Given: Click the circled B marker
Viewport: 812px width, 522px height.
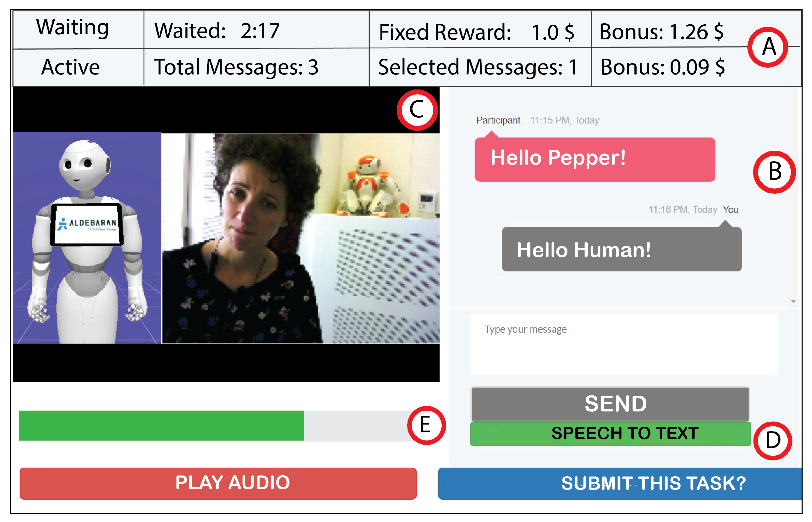Looking at the screenshot, I should pyautogui.click(x=774, y=172).
